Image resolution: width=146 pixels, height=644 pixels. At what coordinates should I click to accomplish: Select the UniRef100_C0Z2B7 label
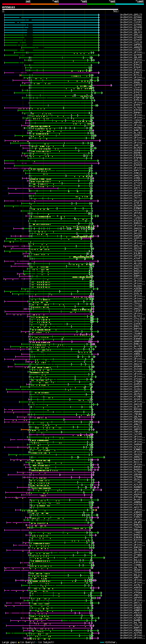131,50
